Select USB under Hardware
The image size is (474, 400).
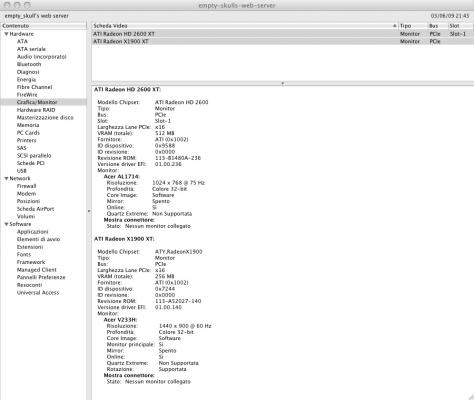point(22,171)
